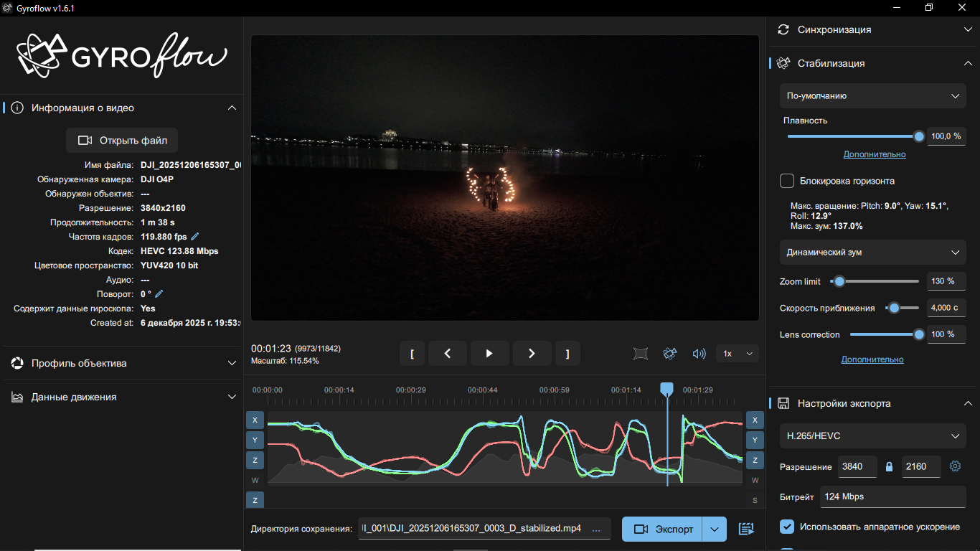Viewport: 980px width, 551px height.
Task: Click the Zoom limit slider handle
Action: [x=839, y=281]
